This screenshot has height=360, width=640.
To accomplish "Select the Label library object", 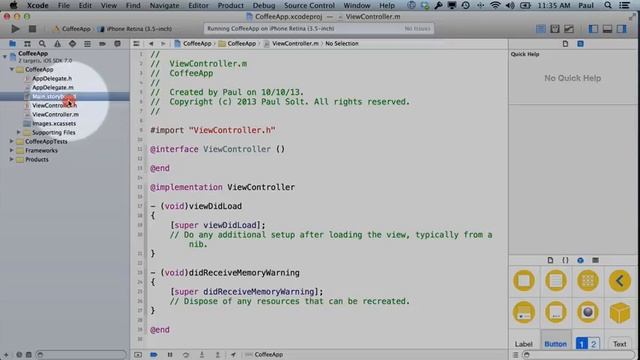I will [524, 344].
